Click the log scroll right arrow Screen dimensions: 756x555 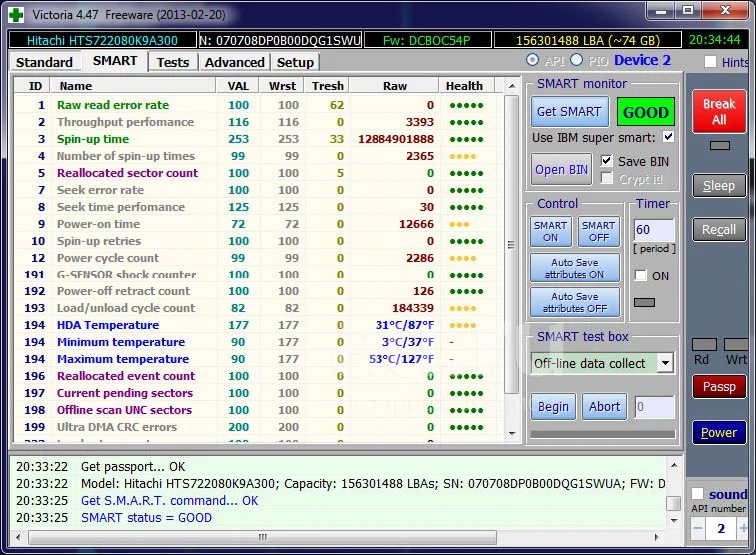click(x=656, y=537)
